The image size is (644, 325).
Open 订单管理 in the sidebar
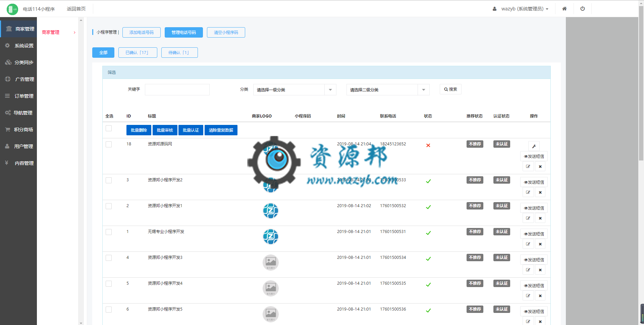pyautogui.click(x=18, y=96)
